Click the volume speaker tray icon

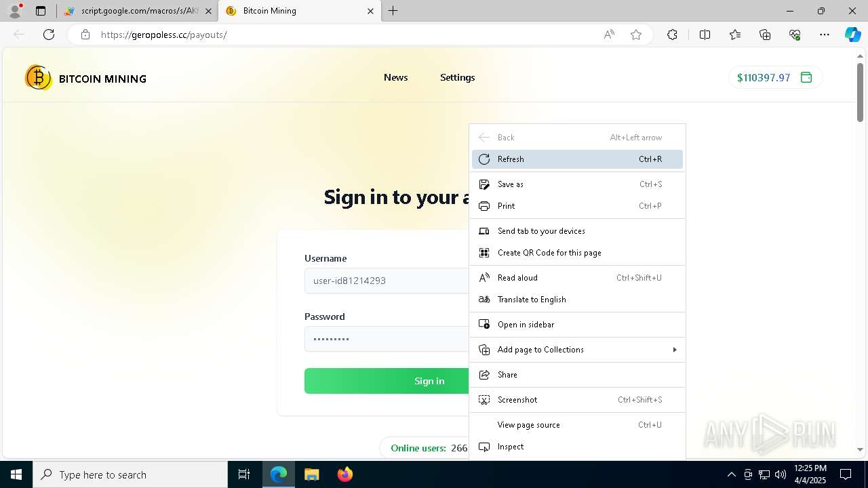781,474
